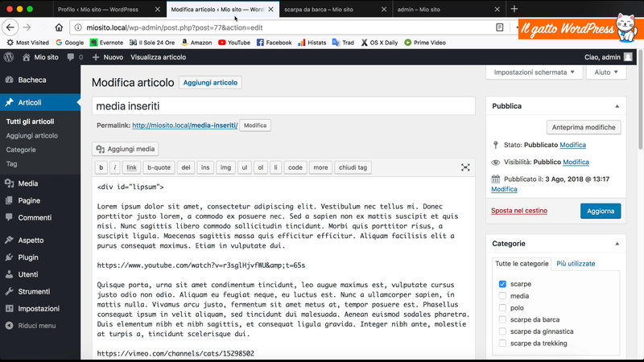Click the Media icon in sidebar

[x=9, y=183]
